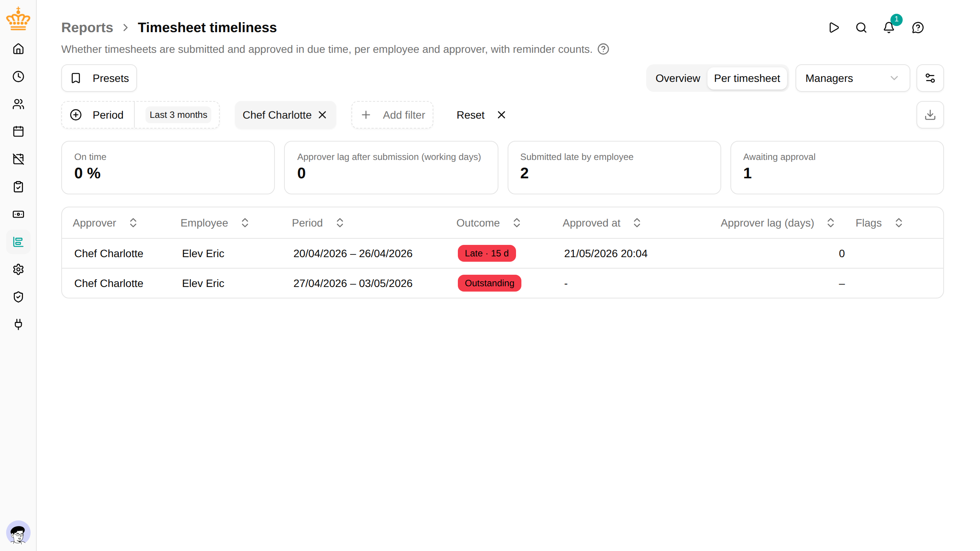Open the plug integrations icon

click(x=18, y=324)
